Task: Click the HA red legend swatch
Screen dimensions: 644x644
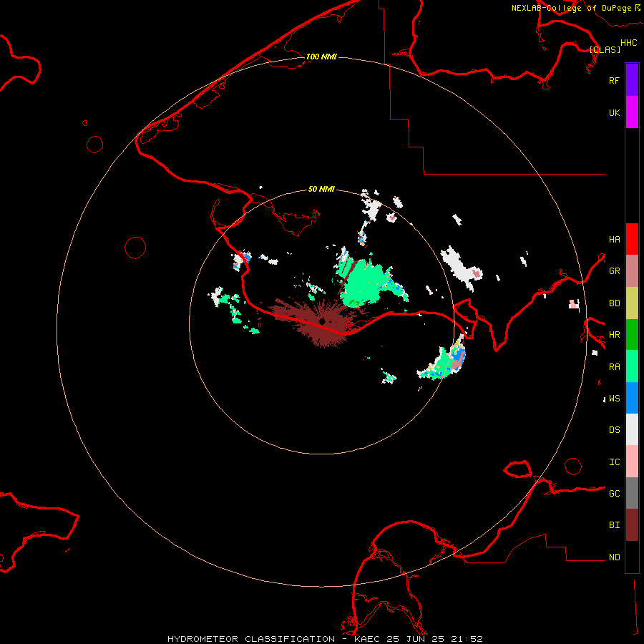Action: [632, 239]
